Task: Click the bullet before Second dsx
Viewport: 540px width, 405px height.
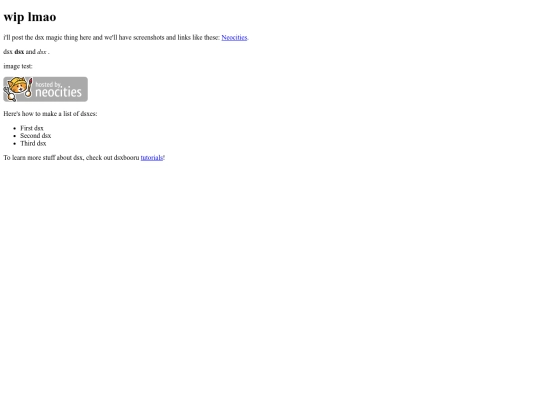Action: 14,136
